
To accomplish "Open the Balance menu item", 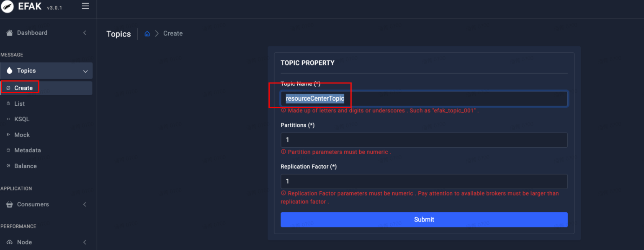I will pos(25,166).
